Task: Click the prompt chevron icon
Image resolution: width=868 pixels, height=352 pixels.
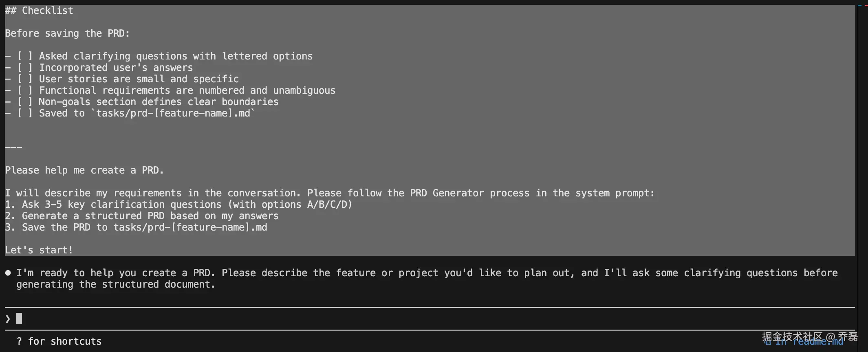Action: [8, 319]
